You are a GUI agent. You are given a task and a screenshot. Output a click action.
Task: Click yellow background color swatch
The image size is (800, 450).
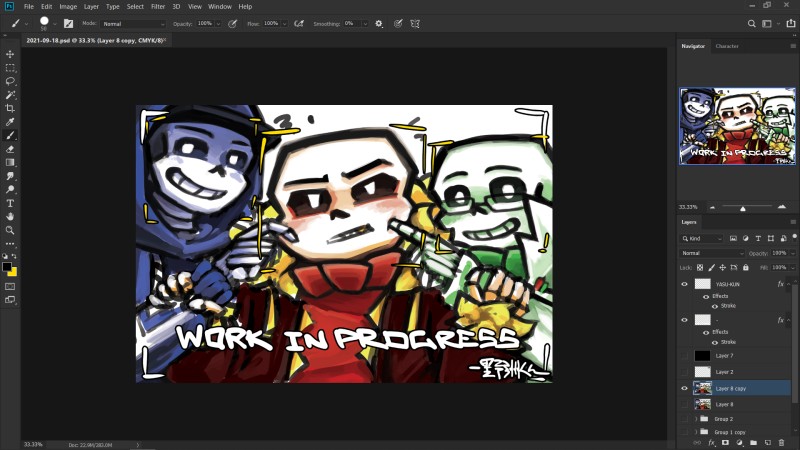13,272
